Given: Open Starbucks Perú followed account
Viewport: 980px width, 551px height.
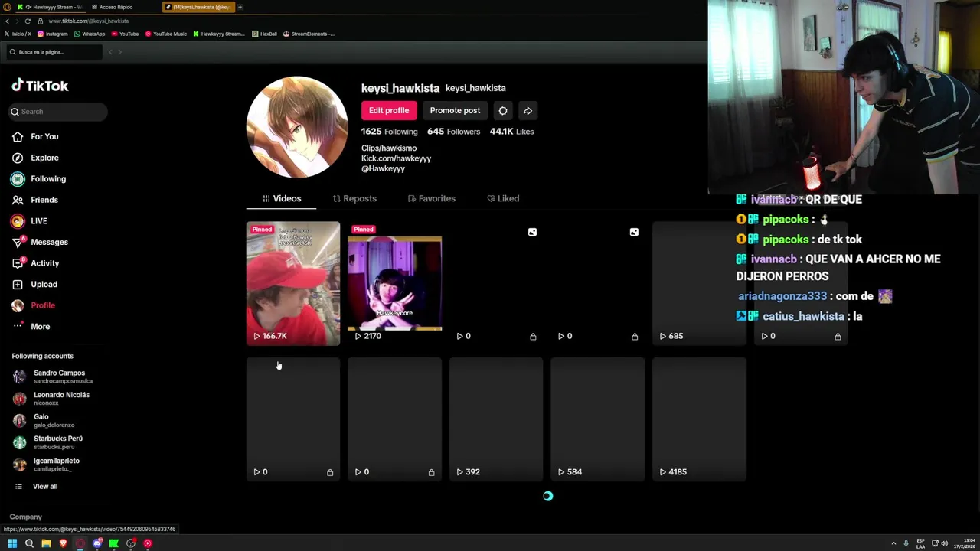Looking at the screenshot, I should 47,442.
